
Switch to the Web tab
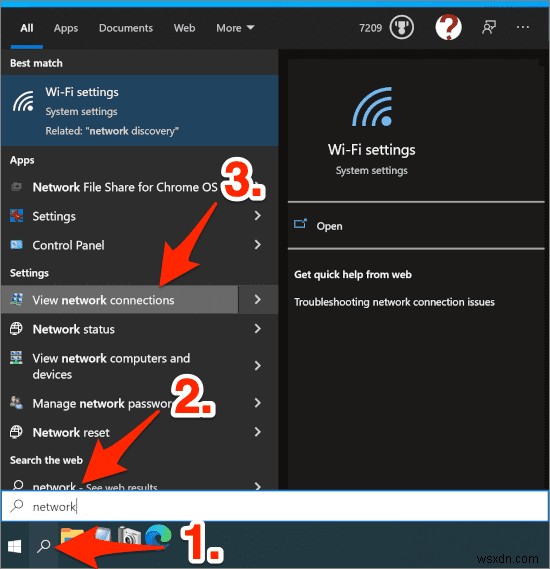click(184, 28)
